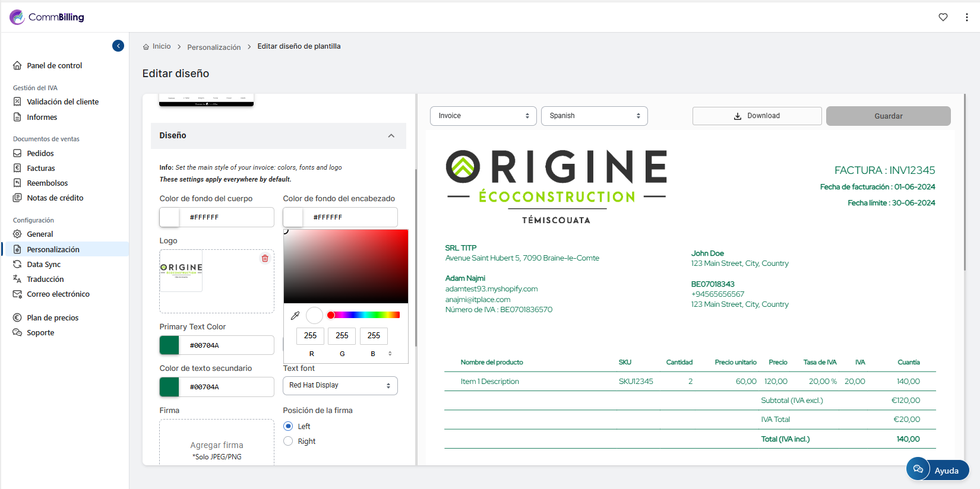
Task: Open the three-dot options menu
Action: 967,17
